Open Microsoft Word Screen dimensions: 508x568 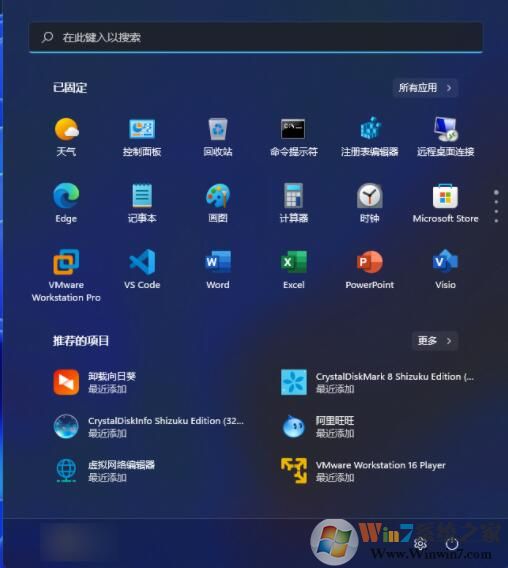click(x=218, y=270)
